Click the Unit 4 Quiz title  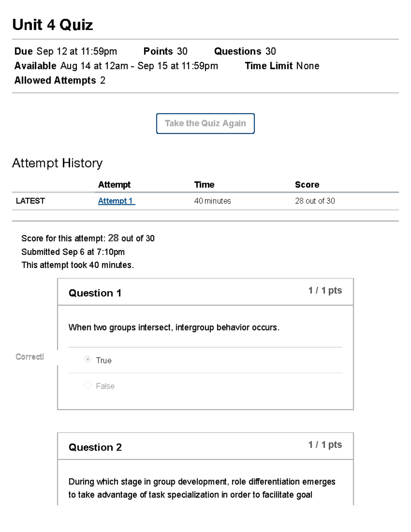[x=52, y=25]
